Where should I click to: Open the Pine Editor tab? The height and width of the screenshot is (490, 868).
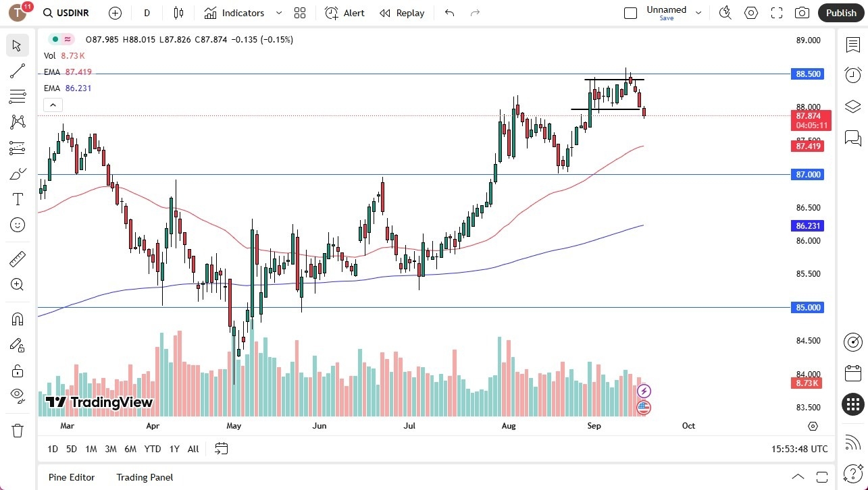point(72,477)
